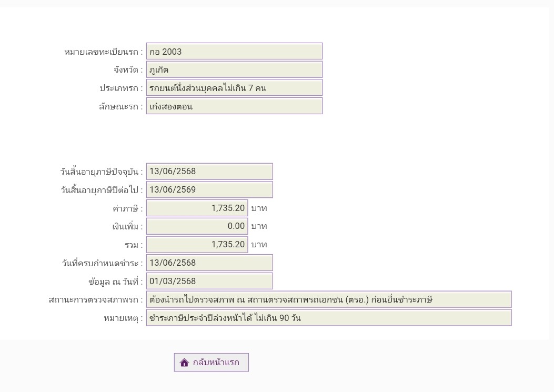Focus the เงินเพิ่ม field showing 0.00
Viewport: 554px width, 392px height.
pos(197,226)
